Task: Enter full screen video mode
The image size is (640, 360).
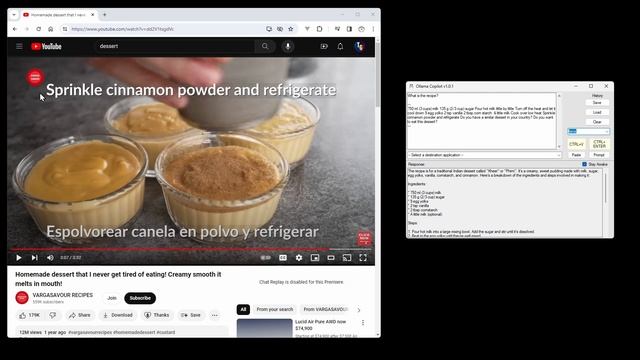Action: pyautogui.click(x=363, y=258)
